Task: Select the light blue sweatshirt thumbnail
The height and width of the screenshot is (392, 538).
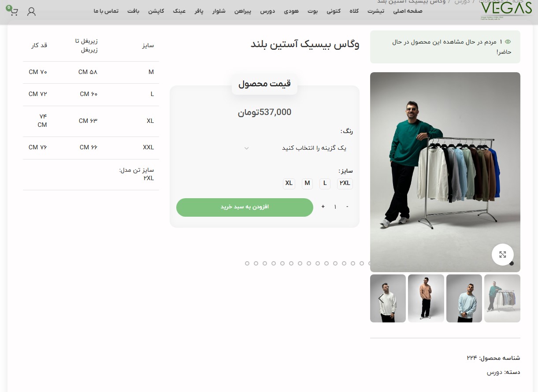Action: 464,298
